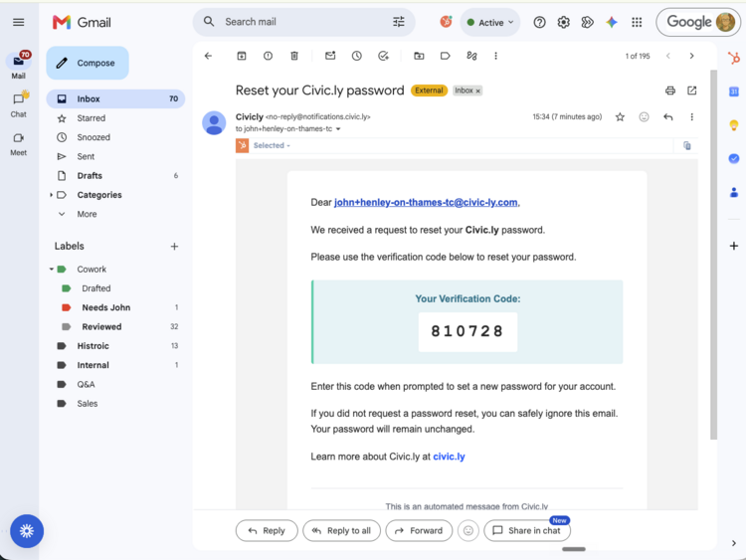
Task: Open the toolbar more options menu
Action: 495,56
